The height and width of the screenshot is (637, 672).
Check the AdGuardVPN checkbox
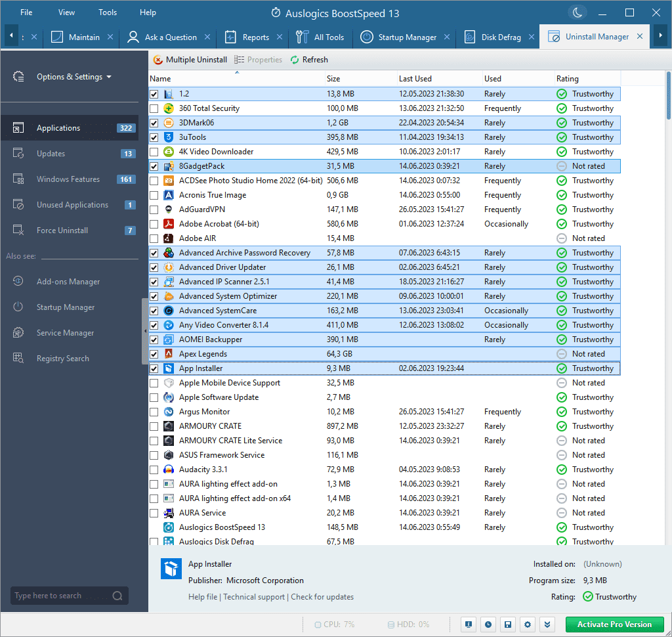click(x=154, y=209)
